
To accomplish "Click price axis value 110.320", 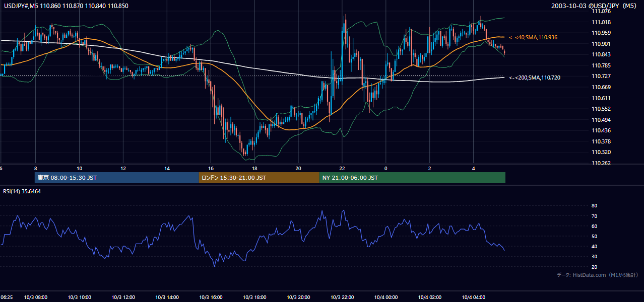I will (x=602, y=152).
